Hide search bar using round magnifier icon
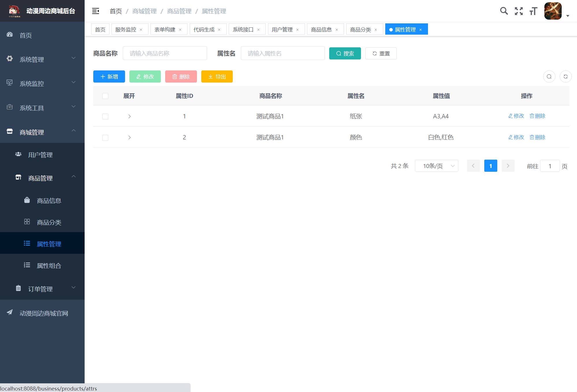 click(x=549, y=76)
